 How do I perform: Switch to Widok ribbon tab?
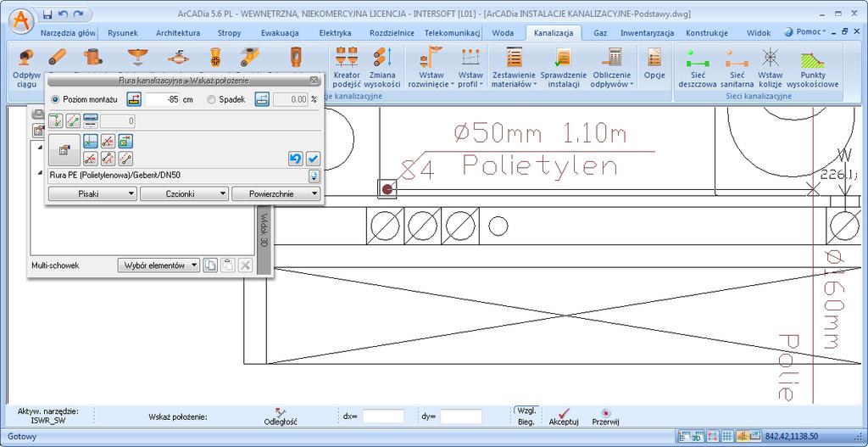(759, 33)
